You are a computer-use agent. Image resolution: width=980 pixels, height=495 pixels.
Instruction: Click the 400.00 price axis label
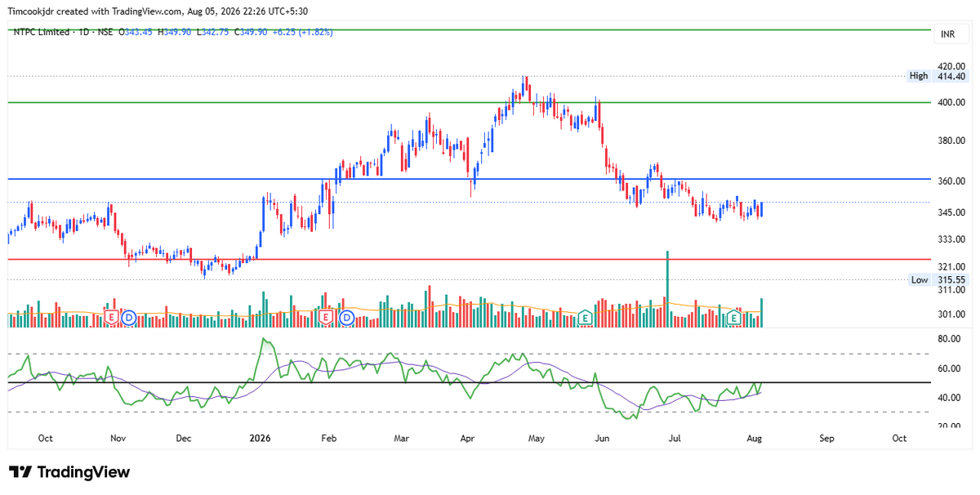pyautogui.click(x=952, y=102)
